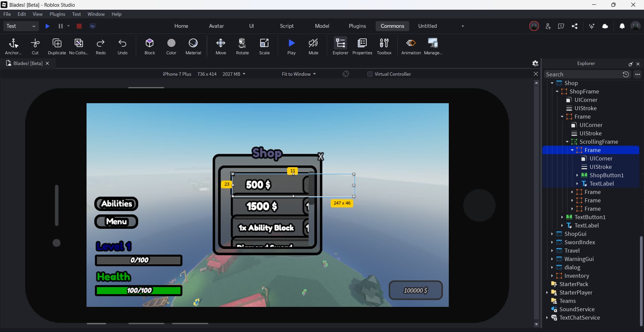Open the Animation editor
644x332 pixels.
tap(411, 46)
